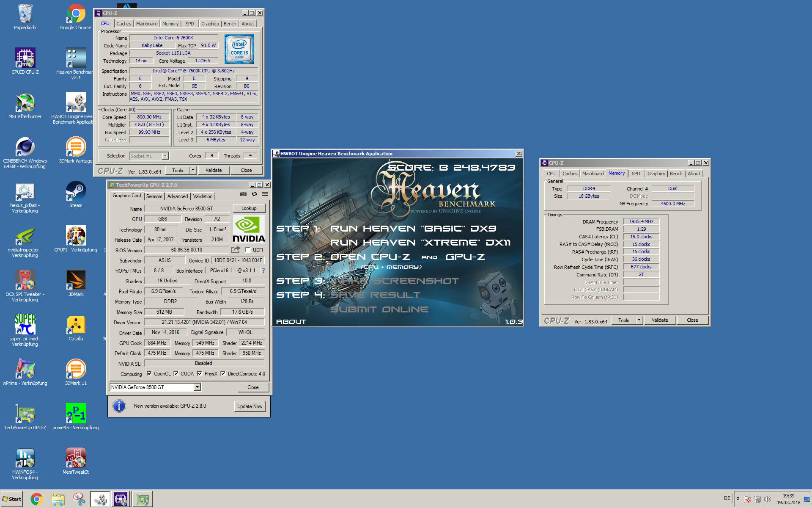Open Advanced tab in GPU-Z

click(178, 196)
